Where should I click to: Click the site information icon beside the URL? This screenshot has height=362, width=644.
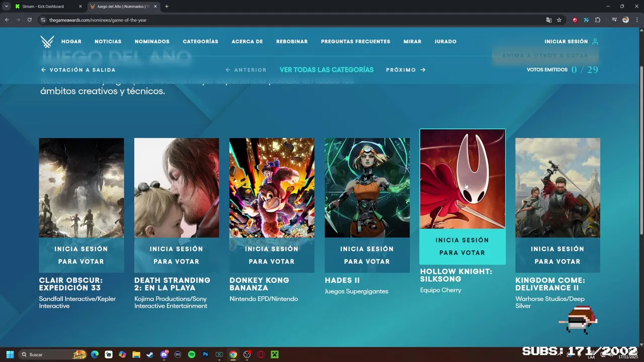pyautogui.click(x=43, y=20)
